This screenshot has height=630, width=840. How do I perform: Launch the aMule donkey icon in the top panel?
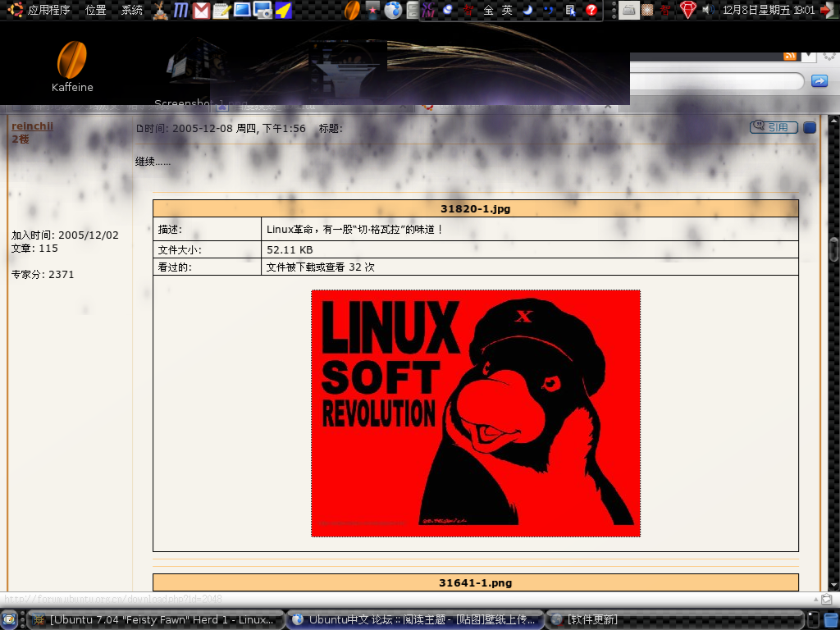click(160, 10)
